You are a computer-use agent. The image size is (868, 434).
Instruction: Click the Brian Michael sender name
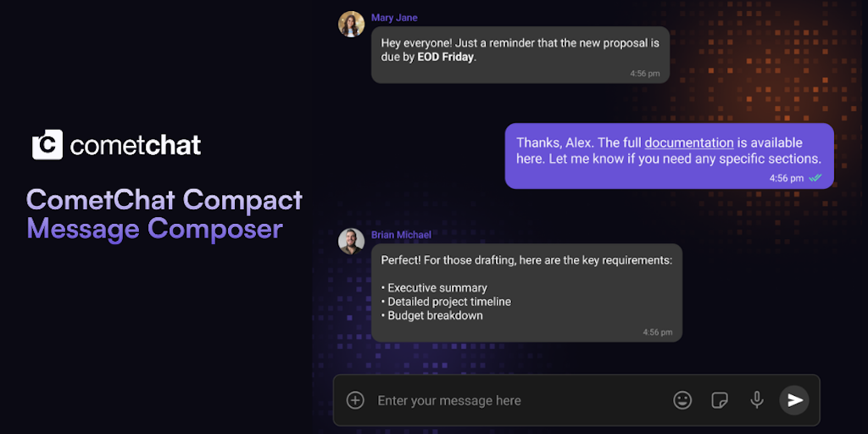(401, 235)
